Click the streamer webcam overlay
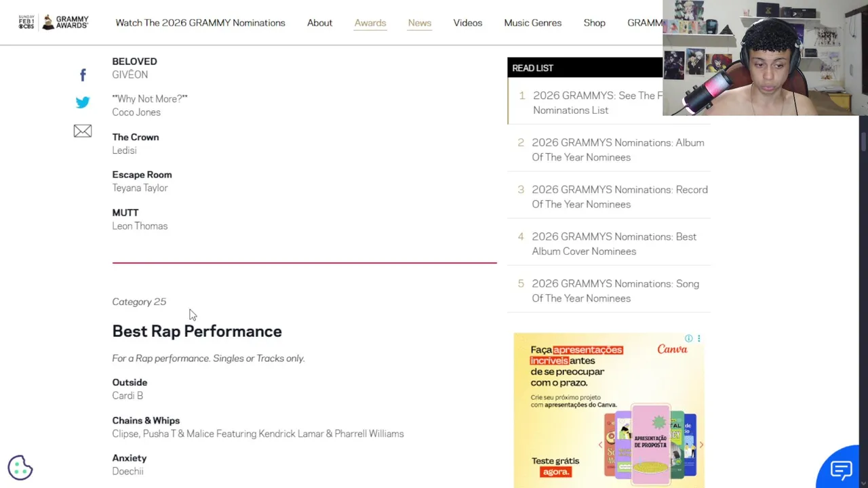Viewport: 868px width, 488px height. (x=765, y=58)
